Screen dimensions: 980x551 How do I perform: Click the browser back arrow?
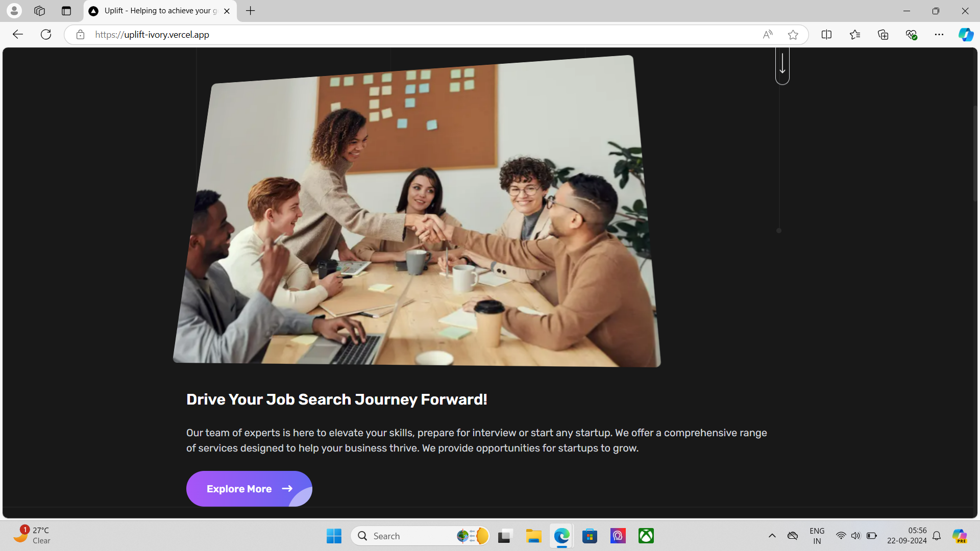pyautogui.click(x=18, y=34)
